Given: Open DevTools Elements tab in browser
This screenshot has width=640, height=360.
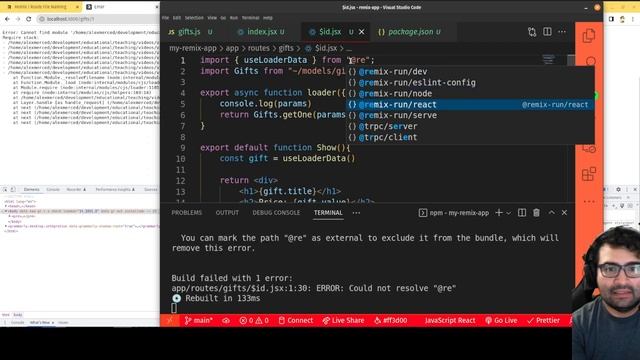Looking at the screenshot, I should pos(31,189).
